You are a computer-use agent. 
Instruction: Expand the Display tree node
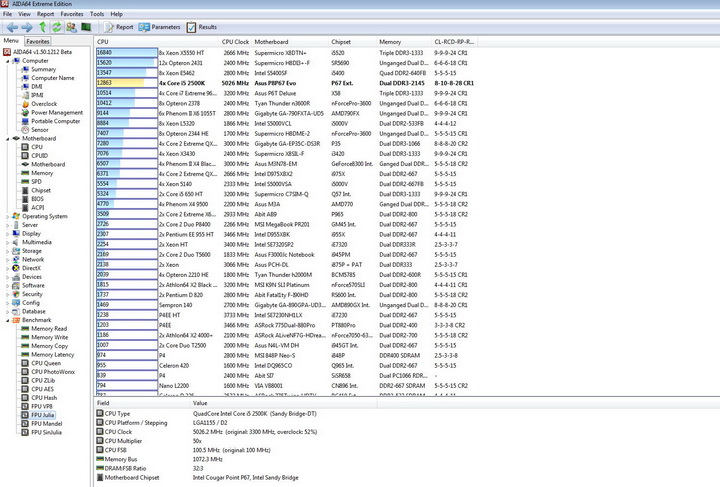coord(7,234)
